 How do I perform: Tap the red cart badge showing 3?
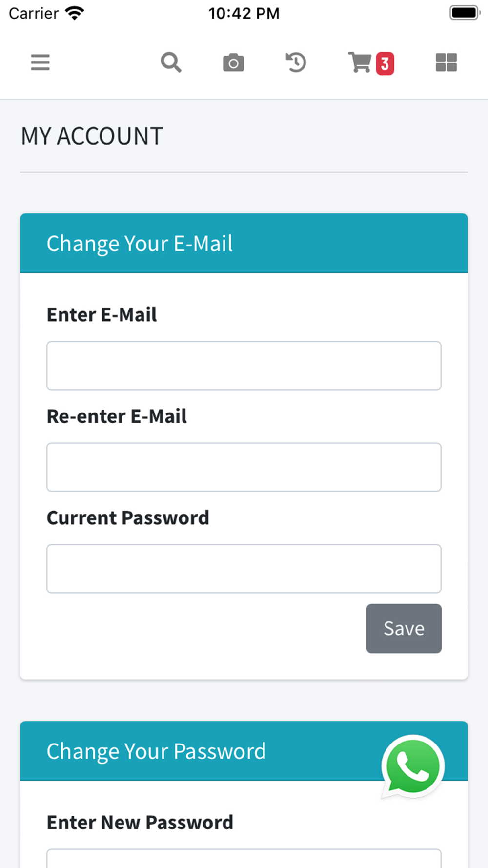click(x=385, y=63)
